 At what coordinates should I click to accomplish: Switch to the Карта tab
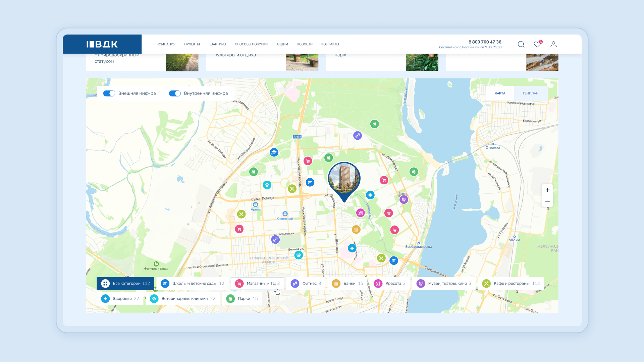coord(500,94)
